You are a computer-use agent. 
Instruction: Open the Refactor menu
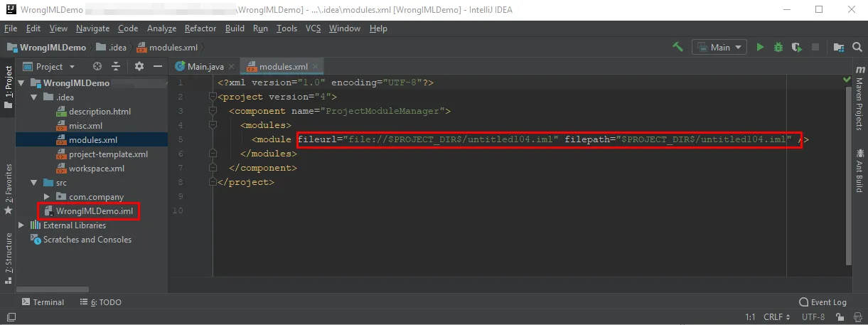click(200, 28)
